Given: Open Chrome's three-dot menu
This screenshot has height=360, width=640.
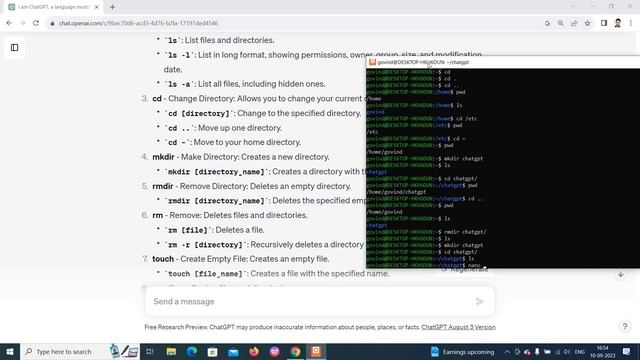Looking at the screenshot, I should tap(631, 23).
